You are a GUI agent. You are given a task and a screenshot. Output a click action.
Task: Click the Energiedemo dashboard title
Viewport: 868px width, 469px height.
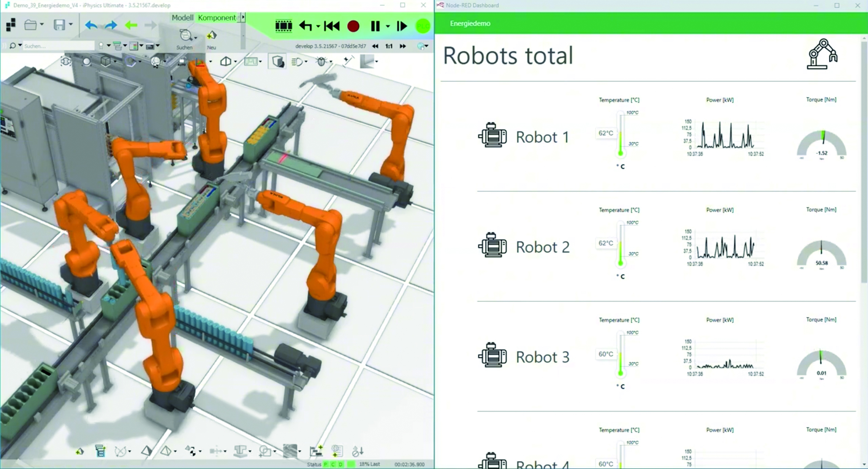470,24
